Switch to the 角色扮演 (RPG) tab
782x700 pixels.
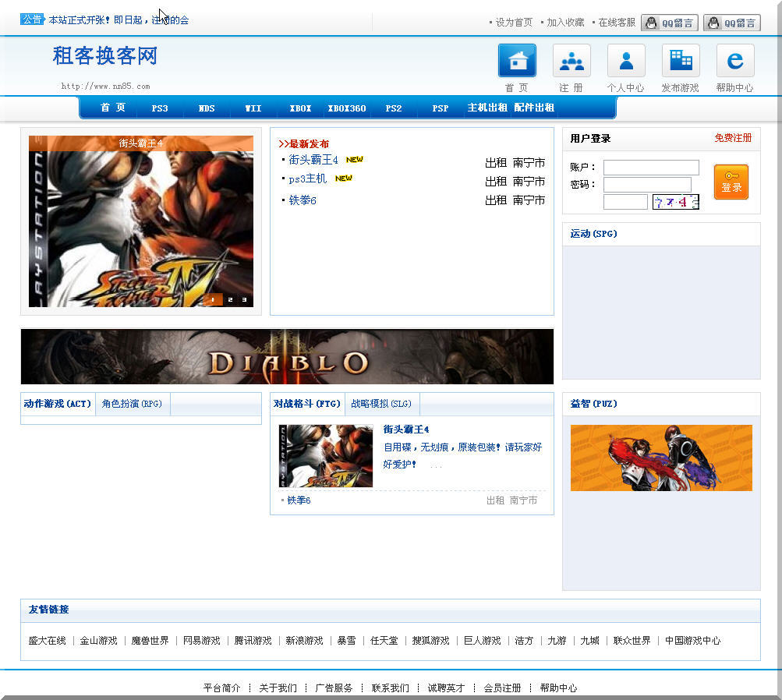132,404
